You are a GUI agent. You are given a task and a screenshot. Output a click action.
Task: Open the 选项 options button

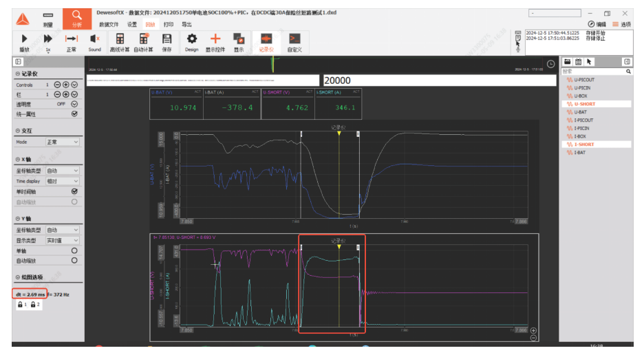pos(621,24)
